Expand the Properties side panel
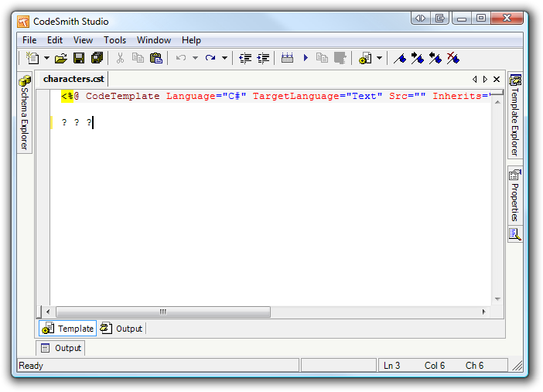 point(515,196)
